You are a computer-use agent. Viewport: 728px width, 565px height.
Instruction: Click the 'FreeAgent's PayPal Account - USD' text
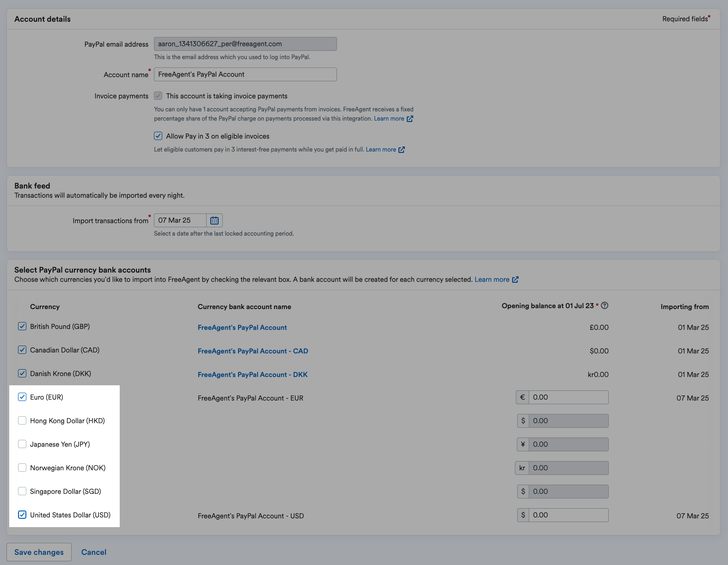[251, 516]
